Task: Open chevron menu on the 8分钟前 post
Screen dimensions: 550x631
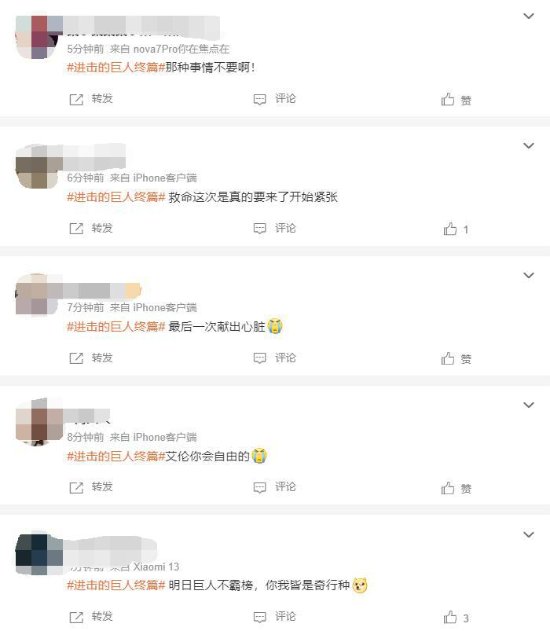Action: 528,405
